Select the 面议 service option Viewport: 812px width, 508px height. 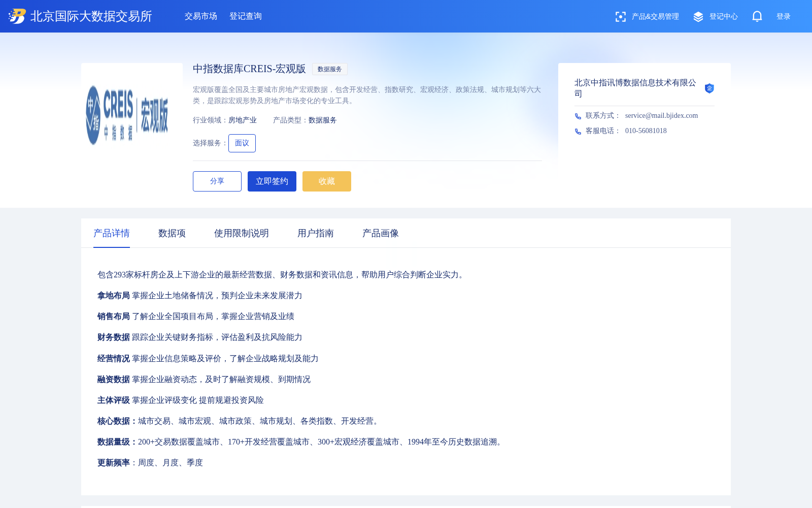point(242,143)
